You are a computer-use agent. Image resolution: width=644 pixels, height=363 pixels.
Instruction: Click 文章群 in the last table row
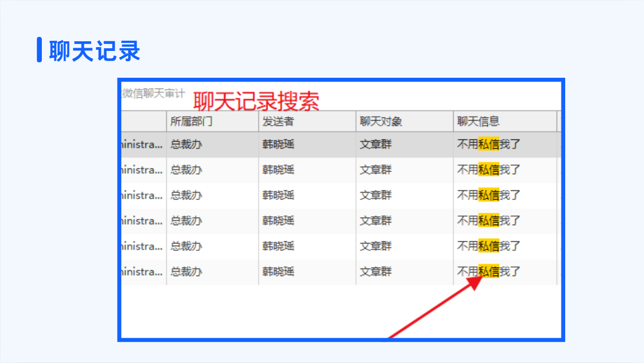click(375, 271)
